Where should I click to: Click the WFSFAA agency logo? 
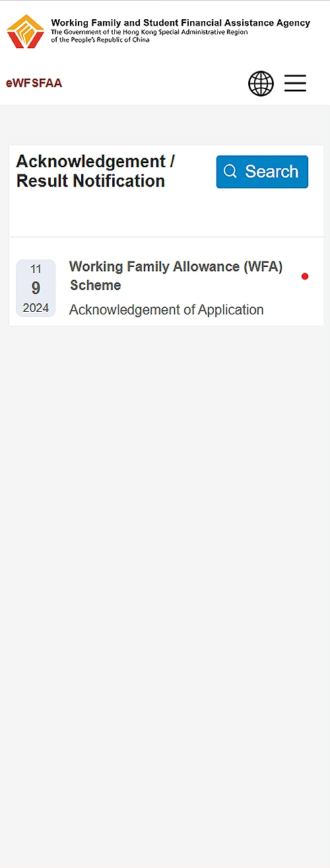click(x=25, y=31)
